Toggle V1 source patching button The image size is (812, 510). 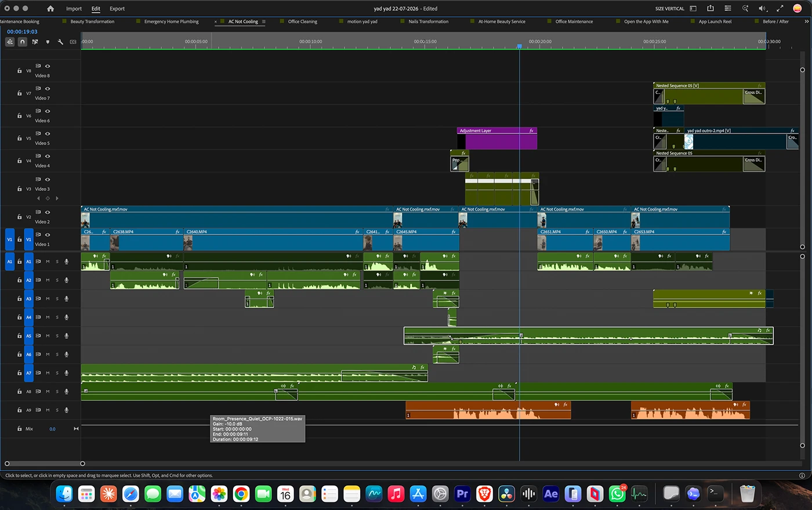point(9,240)
